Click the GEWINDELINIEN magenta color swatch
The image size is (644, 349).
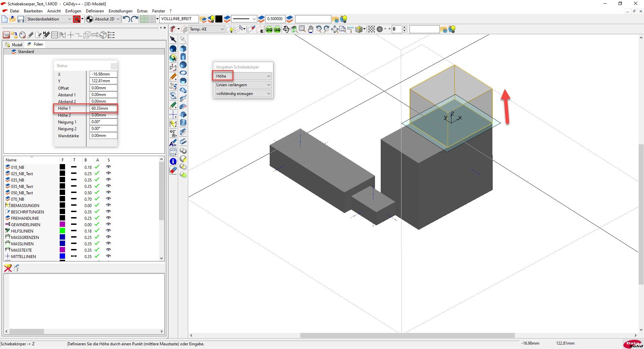(x=62, y=225)
